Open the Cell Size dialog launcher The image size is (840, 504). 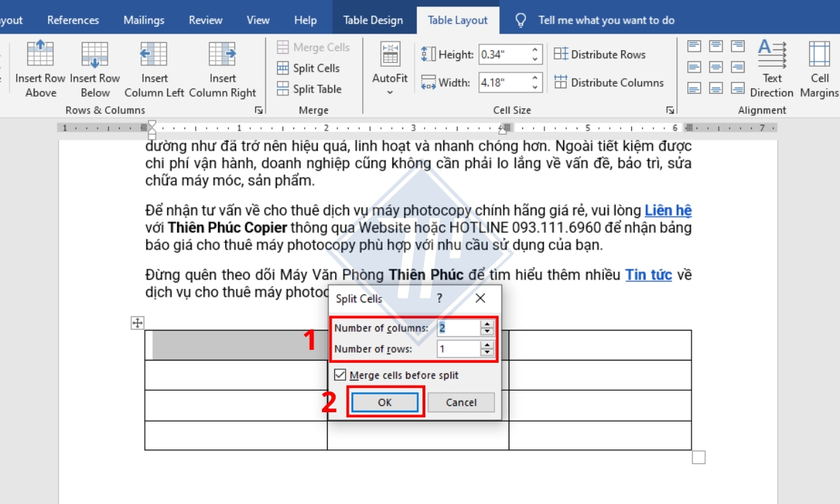[669, 109]
